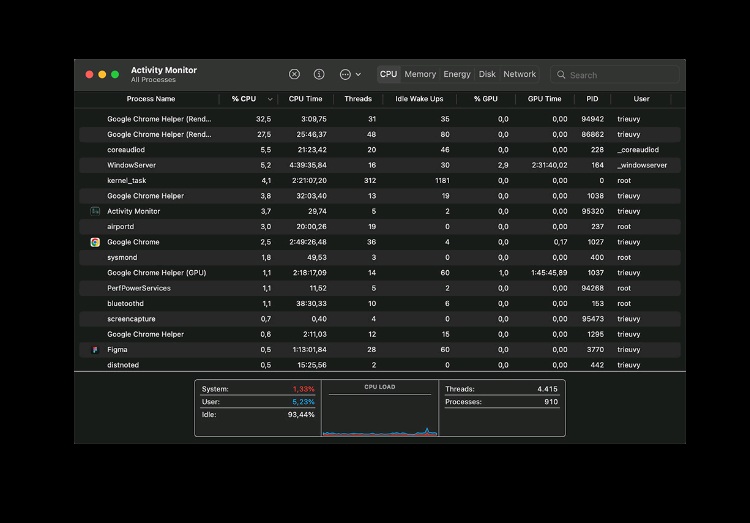Sort by the PID column header
The image size is (750, 523).
pos(592,99)
